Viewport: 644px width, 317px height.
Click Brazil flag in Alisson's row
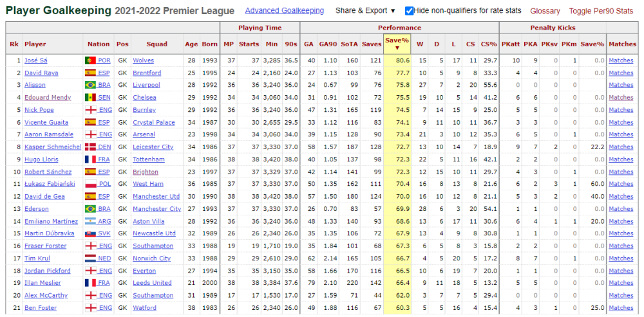[x=90, y=86]
